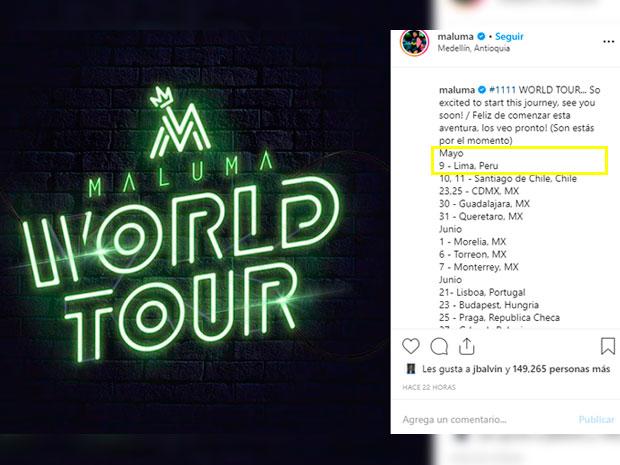
Task: Click the verified badge in the caption
Action: coord(482,90)
